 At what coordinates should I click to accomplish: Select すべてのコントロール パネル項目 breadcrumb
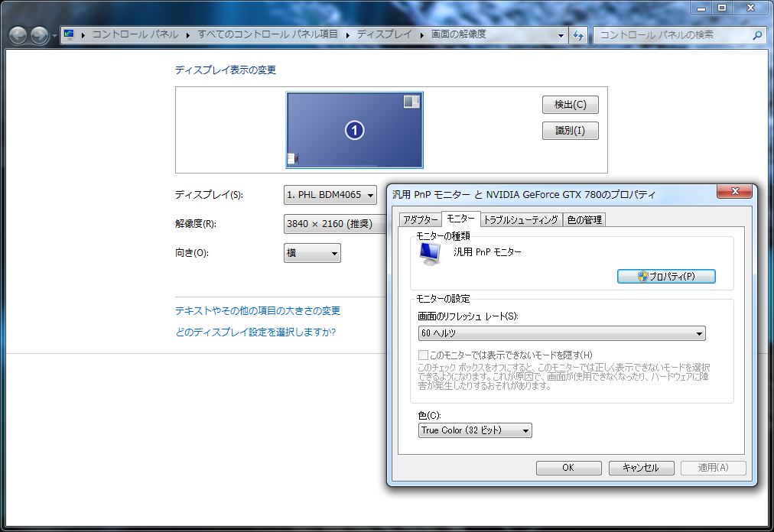pyautogui.click(x=268, y=34)
